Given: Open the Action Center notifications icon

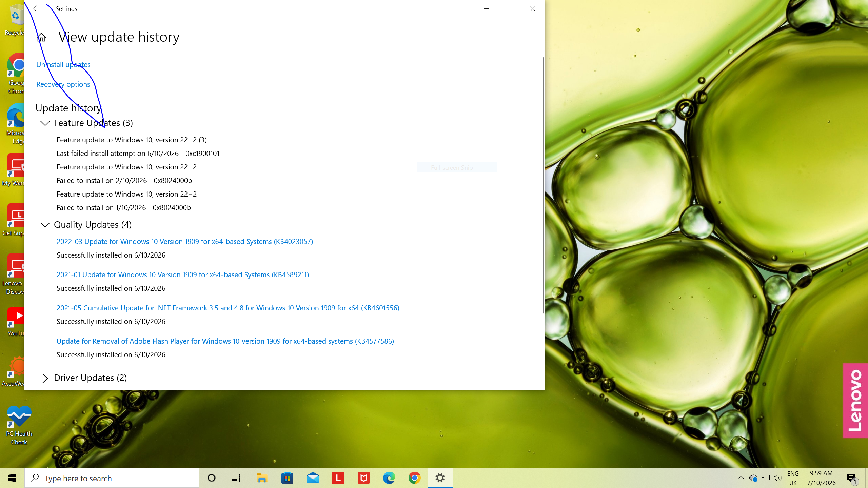Looking at the screenshot, I should pyautogui.click(x=852, y=478).
